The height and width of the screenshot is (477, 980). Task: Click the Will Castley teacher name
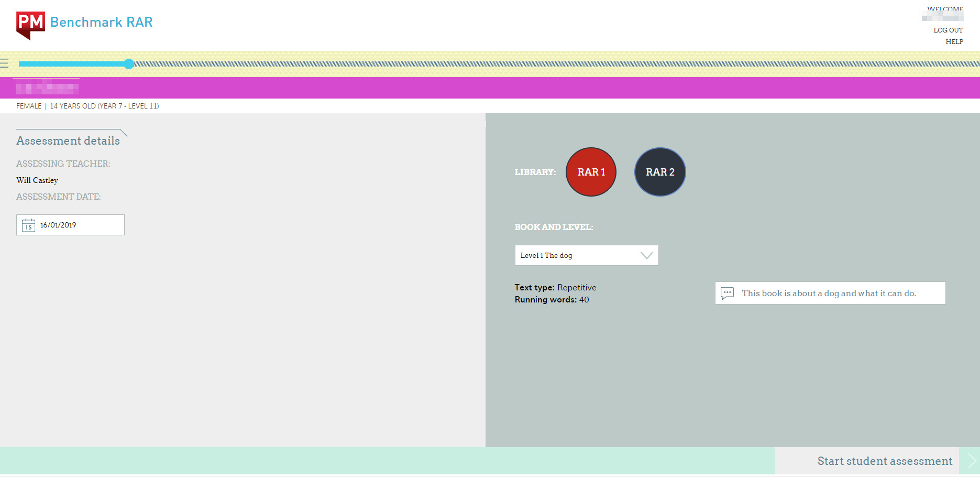37,180
